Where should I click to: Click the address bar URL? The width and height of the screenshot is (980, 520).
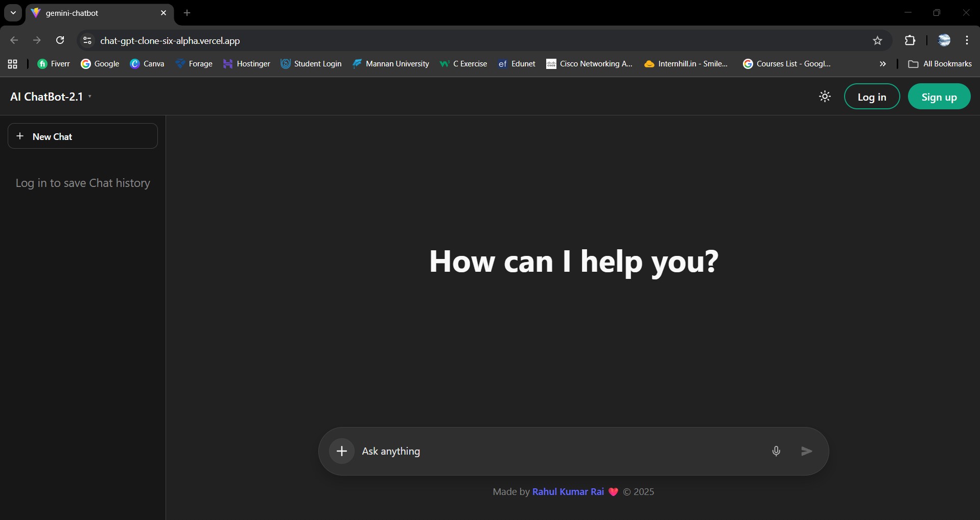[x=170, y=41]
